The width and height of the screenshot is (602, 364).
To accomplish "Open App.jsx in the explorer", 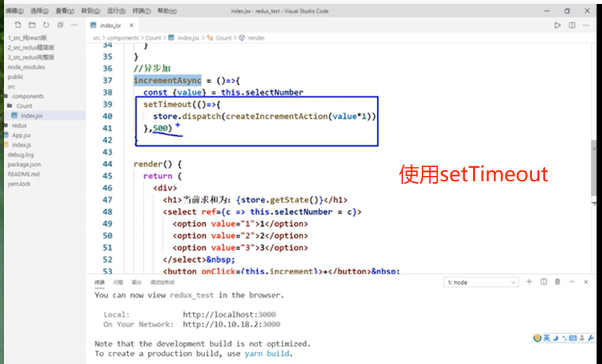I will point(21,135).
